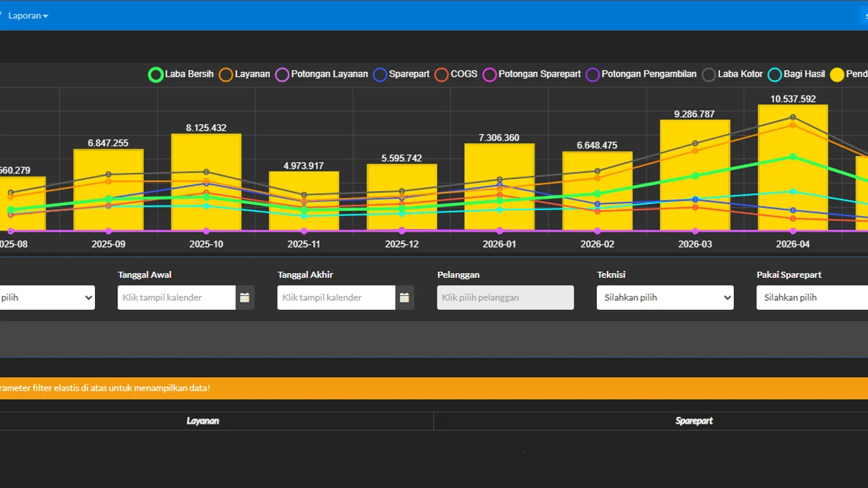Toggle Bagi Hasil legend marker
This screenshot has width=868, height=488.
click(775, 75)
